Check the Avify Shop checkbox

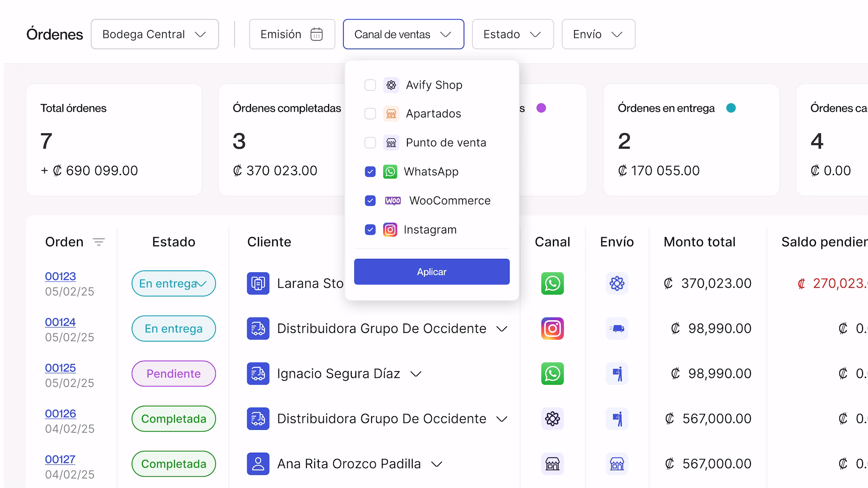click(370, 85)
